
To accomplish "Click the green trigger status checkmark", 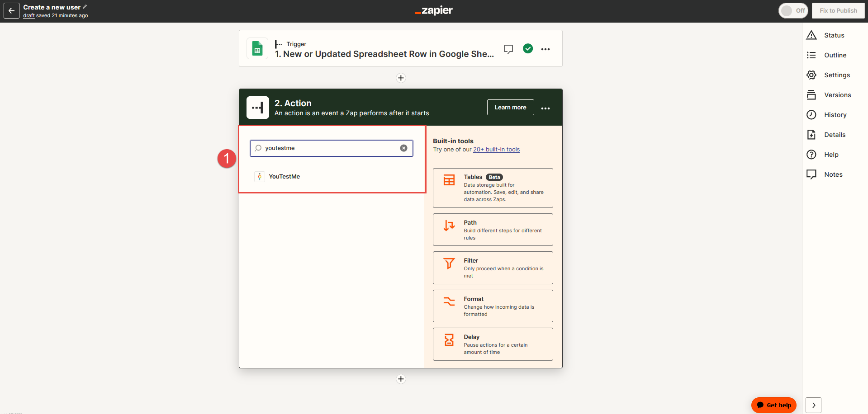I will [528, 48].
